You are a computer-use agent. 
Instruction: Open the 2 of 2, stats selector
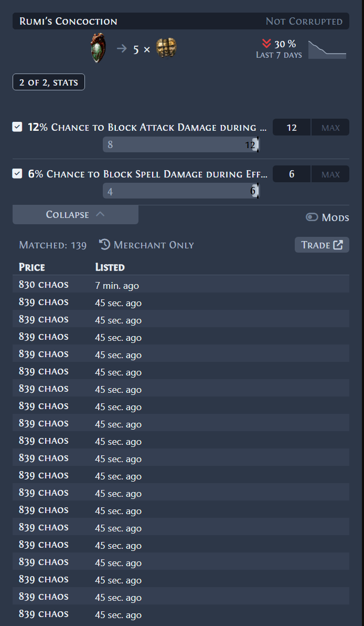click(49, 82)
